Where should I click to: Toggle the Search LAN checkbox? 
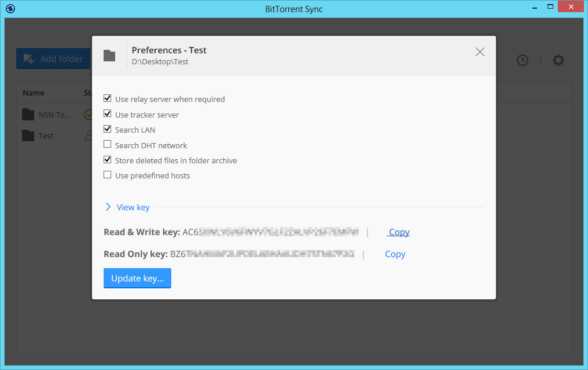point(107,129)
